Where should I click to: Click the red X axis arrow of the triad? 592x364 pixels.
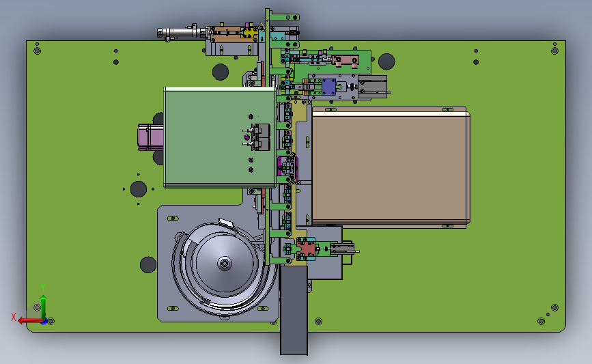(x=29, y=320)
